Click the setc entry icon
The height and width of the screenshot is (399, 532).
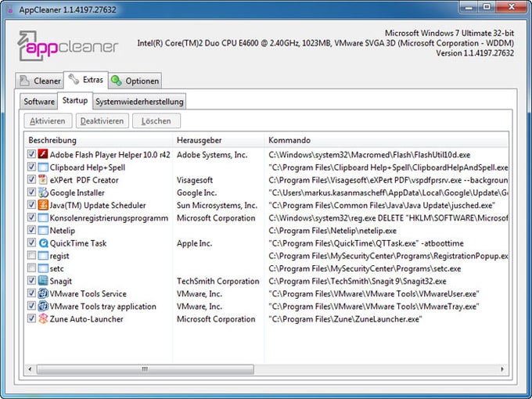click(x=43, y=268)
